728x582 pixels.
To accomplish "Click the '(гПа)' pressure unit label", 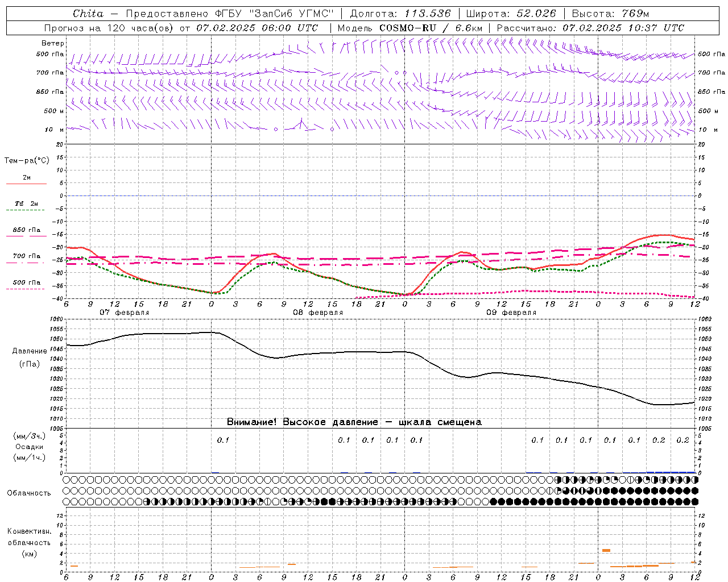I will [30, 364].
